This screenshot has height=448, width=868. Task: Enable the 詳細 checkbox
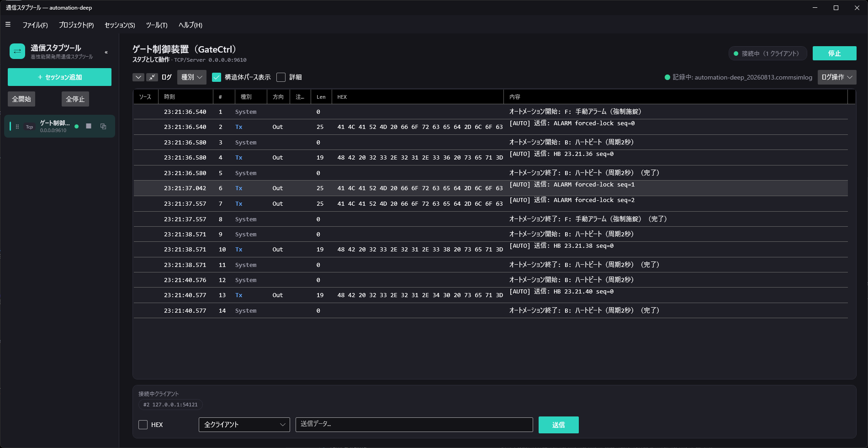point(281,77)
